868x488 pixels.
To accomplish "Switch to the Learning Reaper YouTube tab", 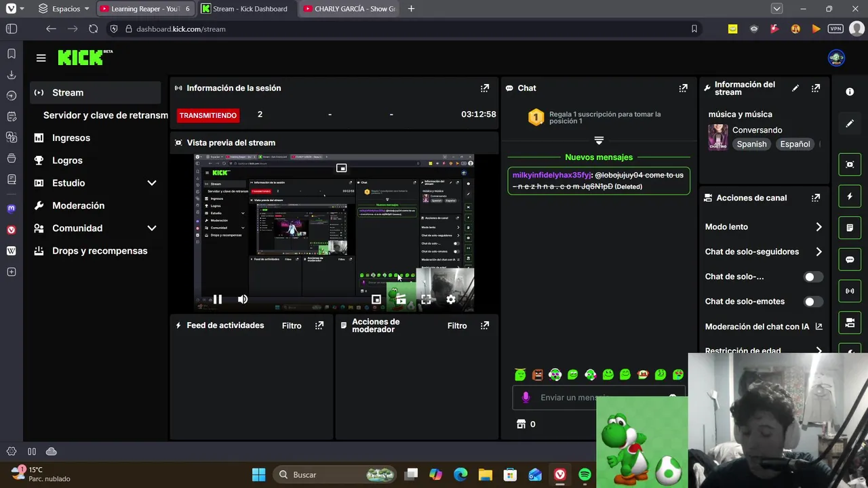I will [145, 9].
